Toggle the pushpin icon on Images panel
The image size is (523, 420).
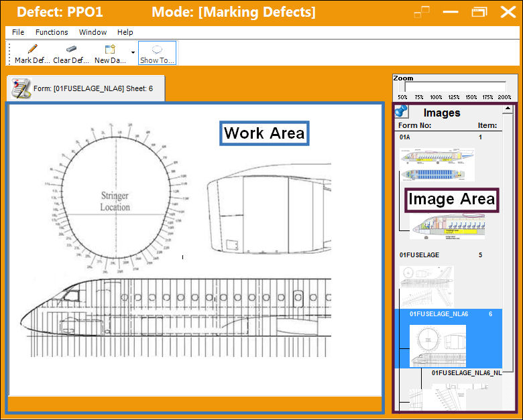pos(401,111)
